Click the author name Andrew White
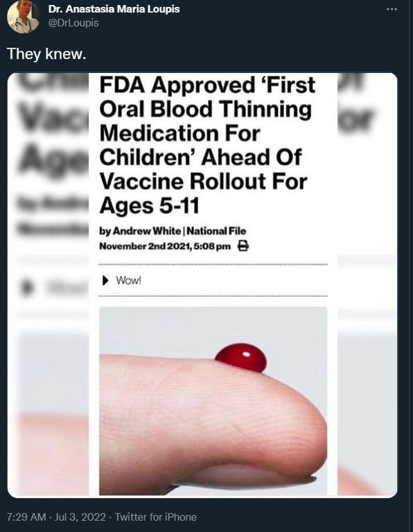The height and width of the screenshot is (532, 413). tap(146, 231)
